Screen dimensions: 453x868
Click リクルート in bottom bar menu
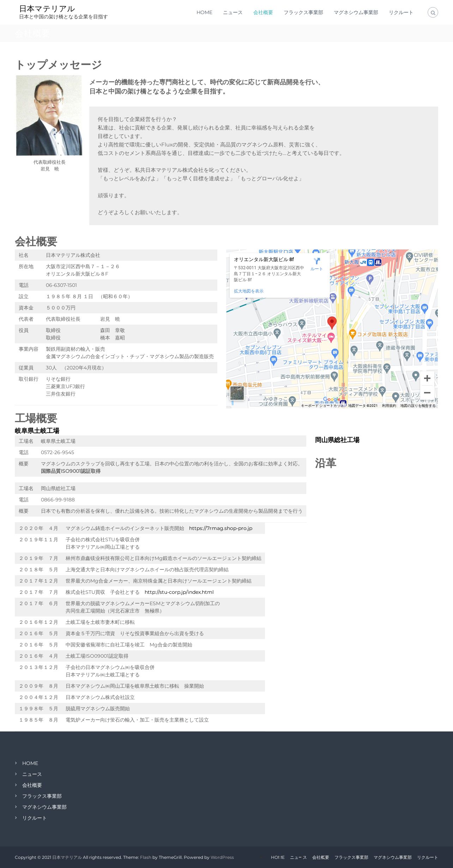[427, 857]
